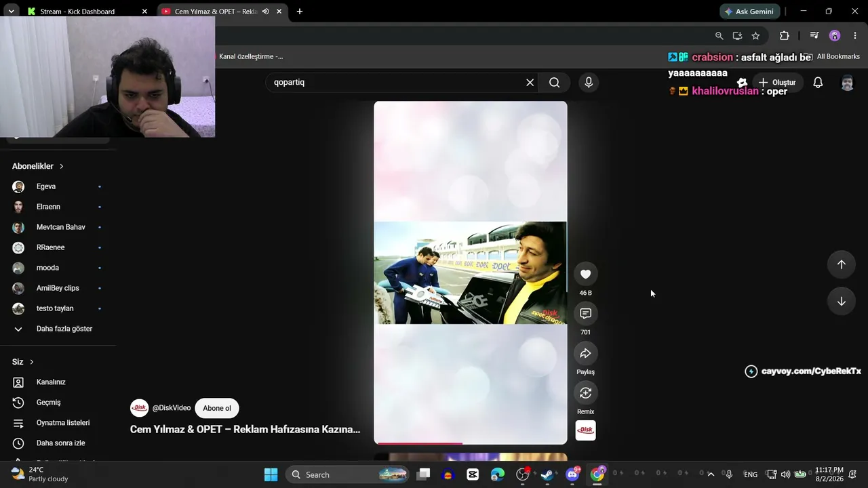Open the Chrome three-dot menu
Screen dimensions: 868x488
click(x=854, y=36)
